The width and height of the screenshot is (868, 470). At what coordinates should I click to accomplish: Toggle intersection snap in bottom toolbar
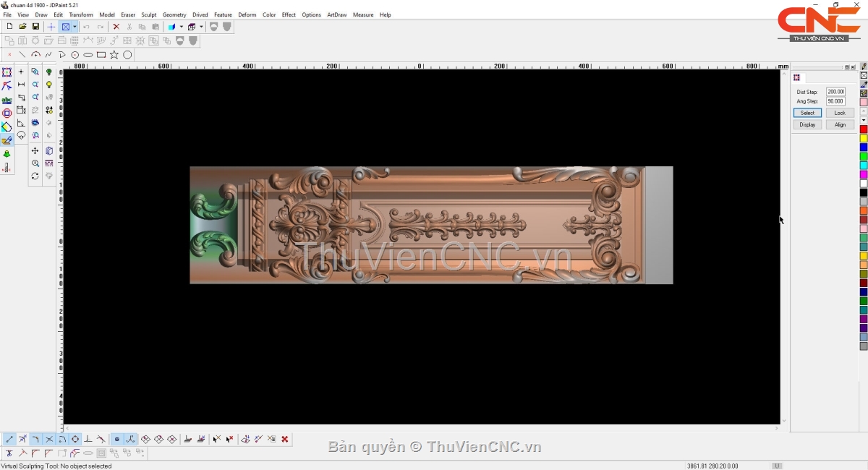pos(49,439)
